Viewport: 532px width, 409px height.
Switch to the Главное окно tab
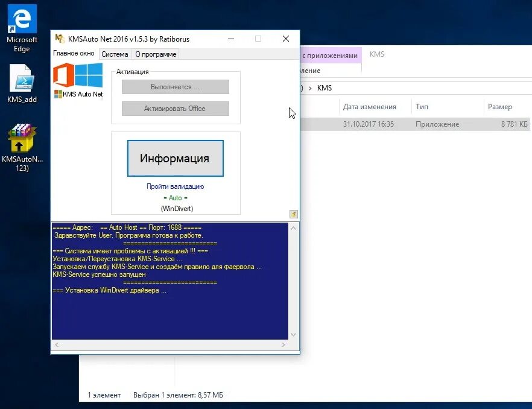click(x=74, y=53)
